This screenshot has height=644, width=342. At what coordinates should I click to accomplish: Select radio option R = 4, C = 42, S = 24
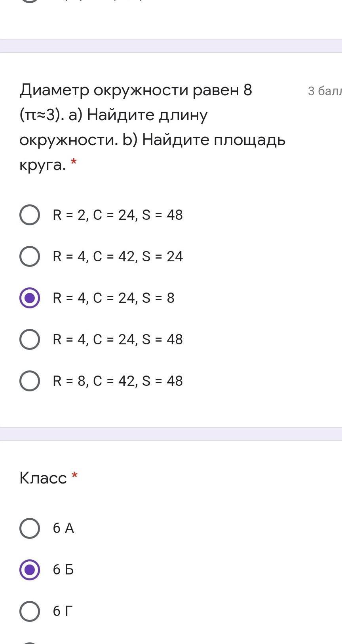point(30,256)
